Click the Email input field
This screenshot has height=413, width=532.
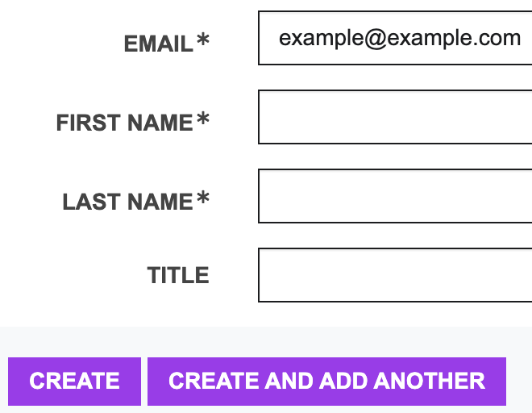coord(395,38)
